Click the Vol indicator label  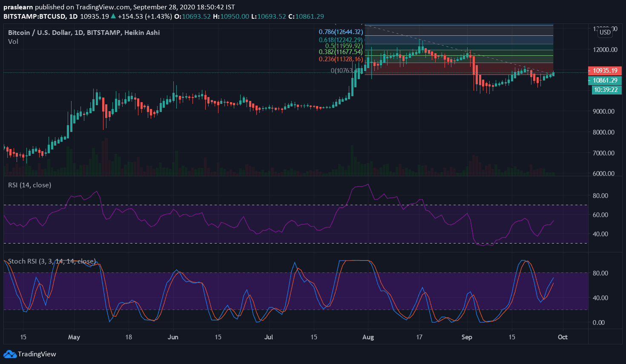pyautogui.click(x=13, y=42)
